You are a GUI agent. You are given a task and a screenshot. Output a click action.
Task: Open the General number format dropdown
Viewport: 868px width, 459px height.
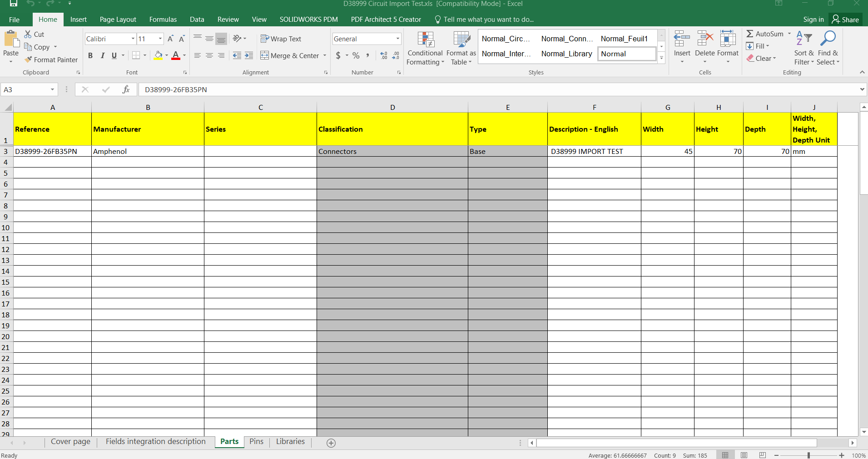(397, 39)
